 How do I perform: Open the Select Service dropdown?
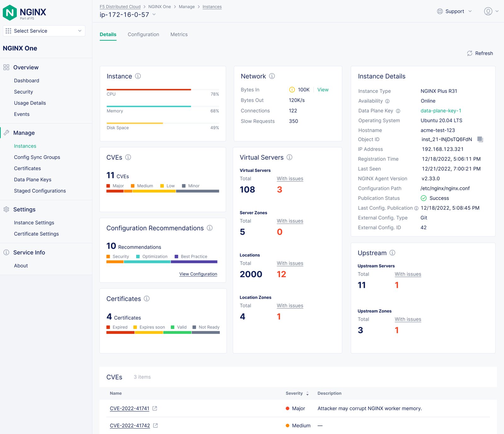click(44, 31)
